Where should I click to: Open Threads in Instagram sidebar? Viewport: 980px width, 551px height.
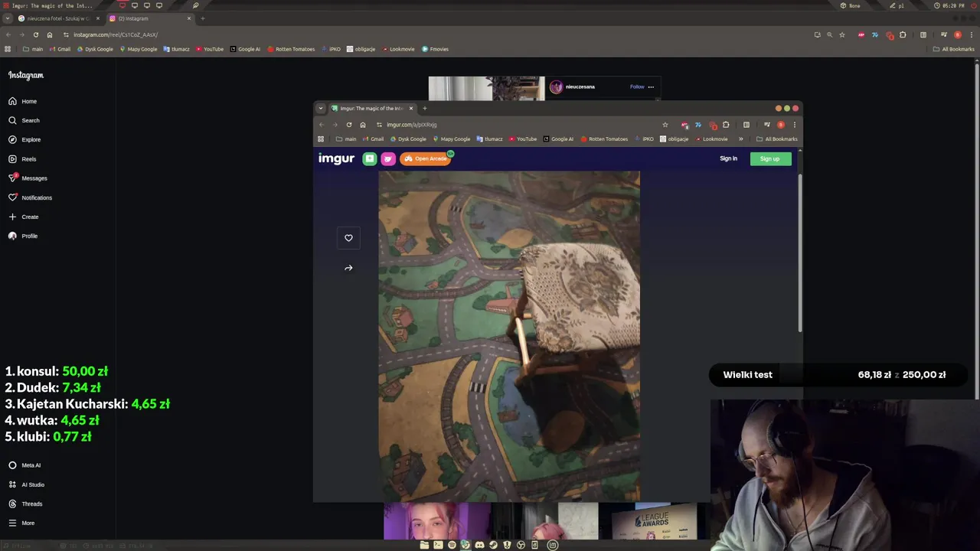(25, 504)
